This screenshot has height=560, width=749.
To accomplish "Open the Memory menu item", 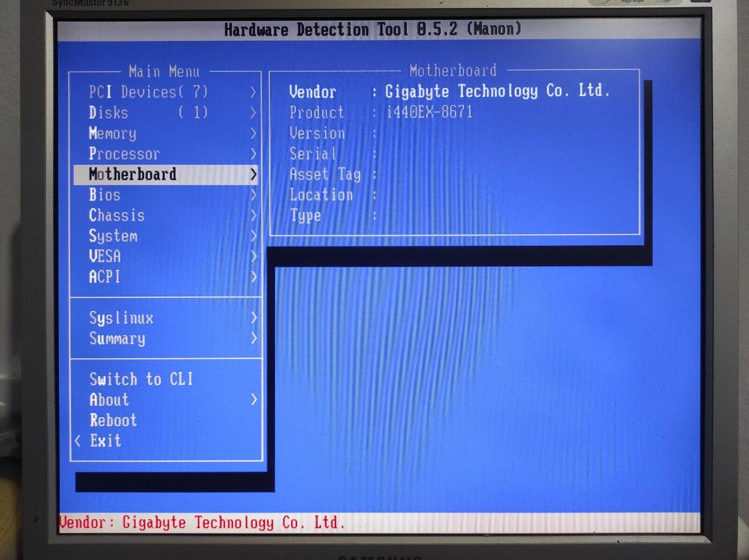I will point(112,133).
